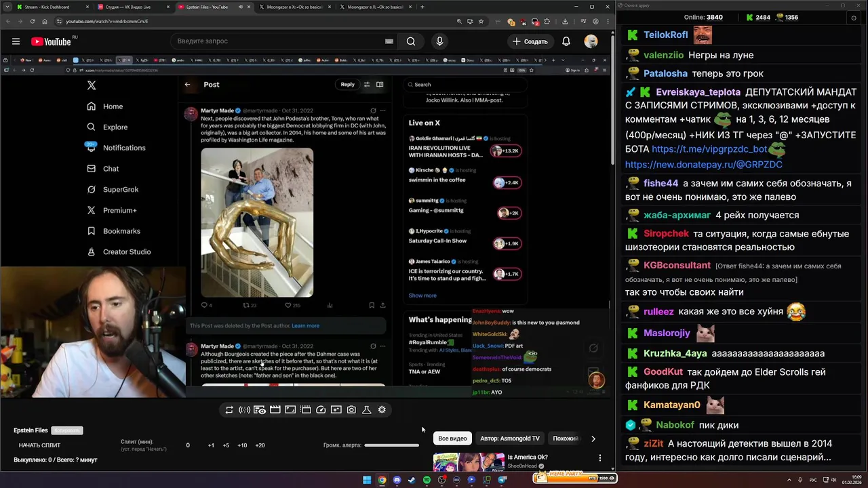Image resolution: width=868 pixels, height=488 pixels.
Task: Click the X sidebar Home item
Action: pos(105,106)
